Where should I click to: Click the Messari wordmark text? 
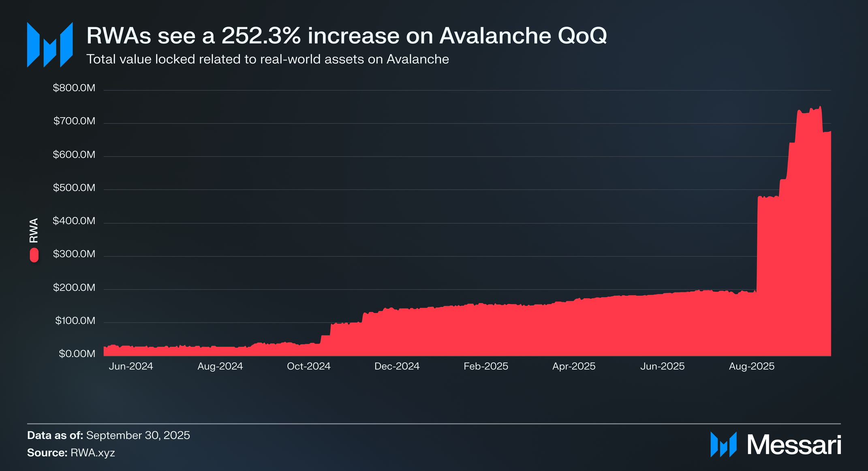pos(794,445)
